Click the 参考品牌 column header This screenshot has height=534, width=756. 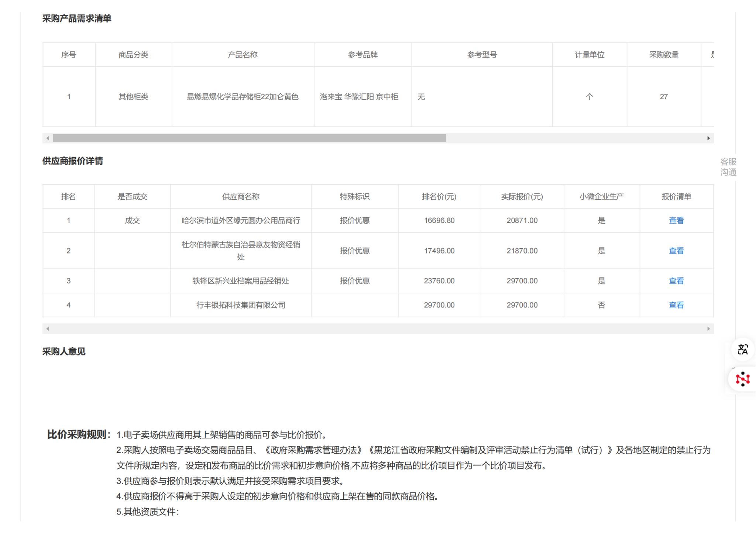362,55
